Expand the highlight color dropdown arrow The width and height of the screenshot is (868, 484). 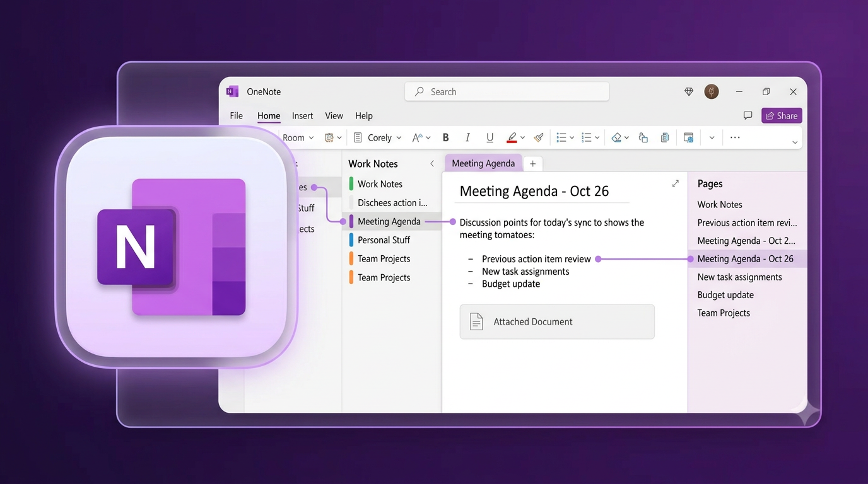[523, 137]
